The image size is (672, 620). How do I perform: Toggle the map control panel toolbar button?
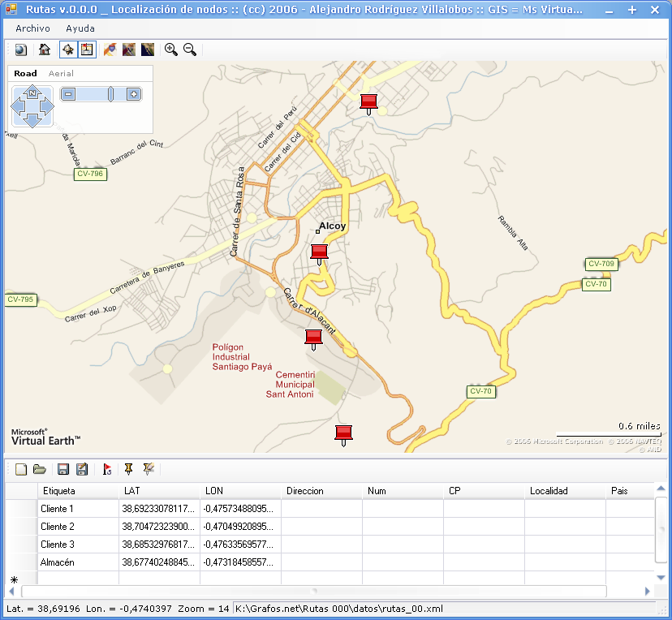[x=68, y=50]
